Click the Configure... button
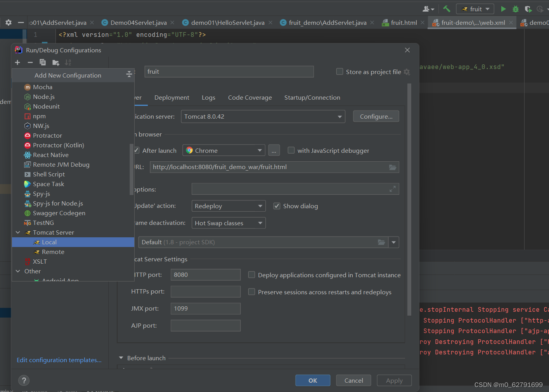The image size is (549, 392). (x=376, y=116)
